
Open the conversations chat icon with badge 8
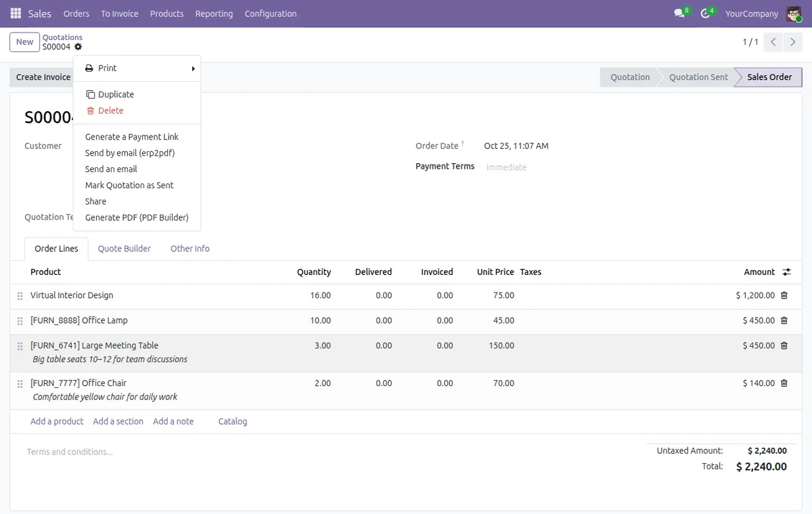pos(680,14)
